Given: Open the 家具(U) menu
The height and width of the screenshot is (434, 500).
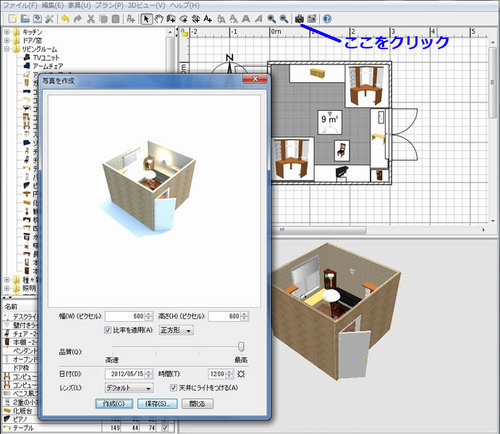Looking at the screenshot, I should 79,5.
